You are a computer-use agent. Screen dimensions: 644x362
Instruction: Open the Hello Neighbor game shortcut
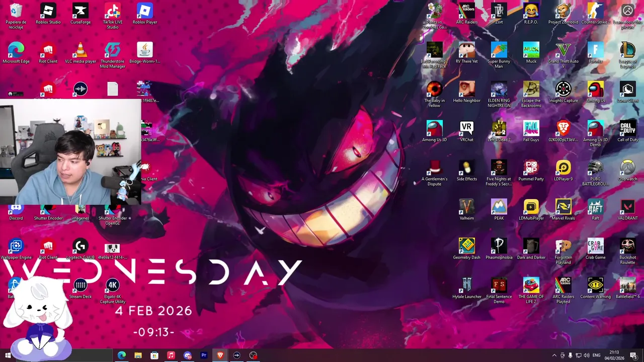point(467,93)
